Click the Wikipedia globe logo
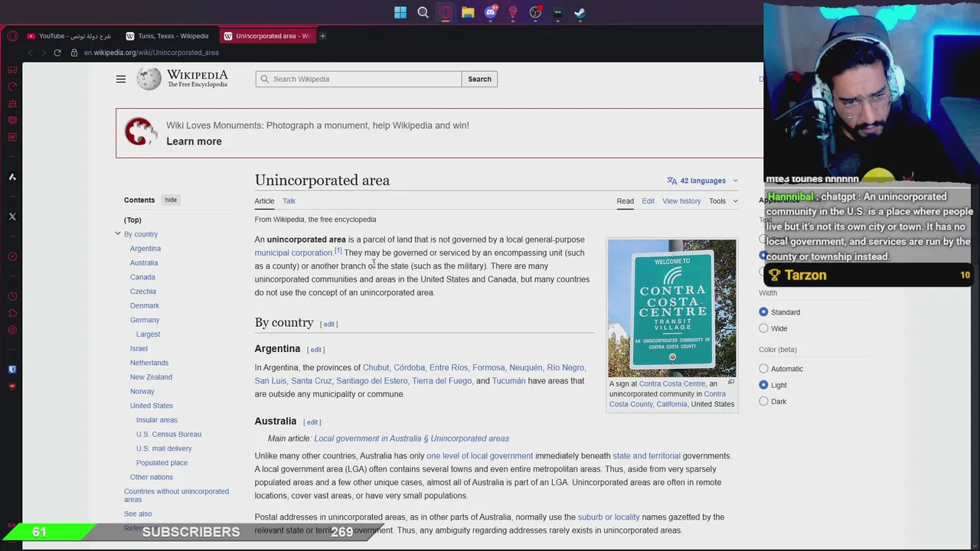Screen dimensions: 980x551 pyautogui.click(x=149, y=79)
